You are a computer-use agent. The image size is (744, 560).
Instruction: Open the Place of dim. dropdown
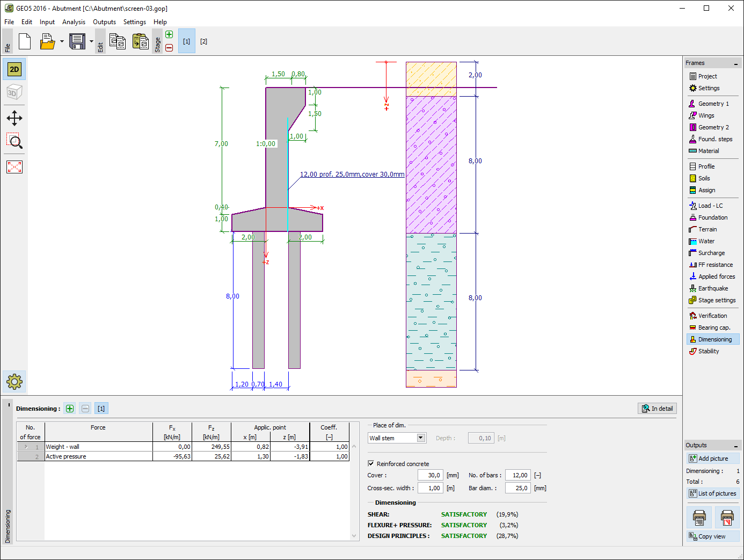[421, 438]
